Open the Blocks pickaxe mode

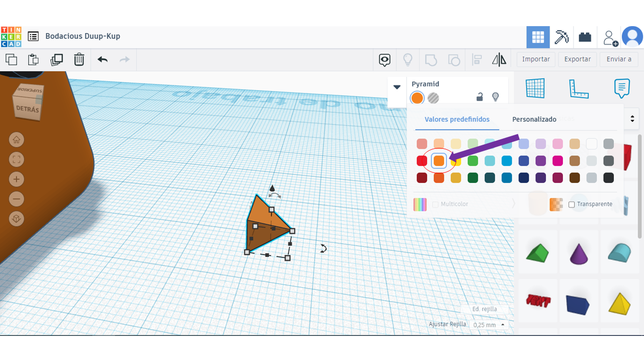point(561,37)
